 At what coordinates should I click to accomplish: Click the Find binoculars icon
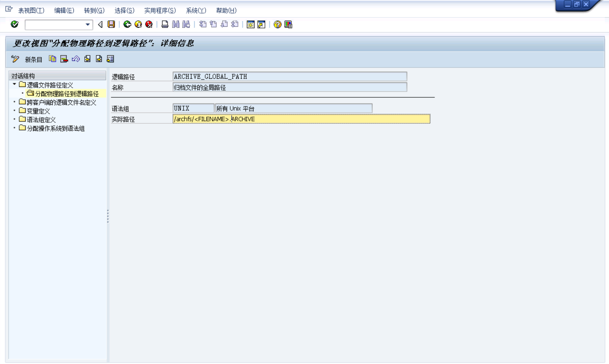176,24
